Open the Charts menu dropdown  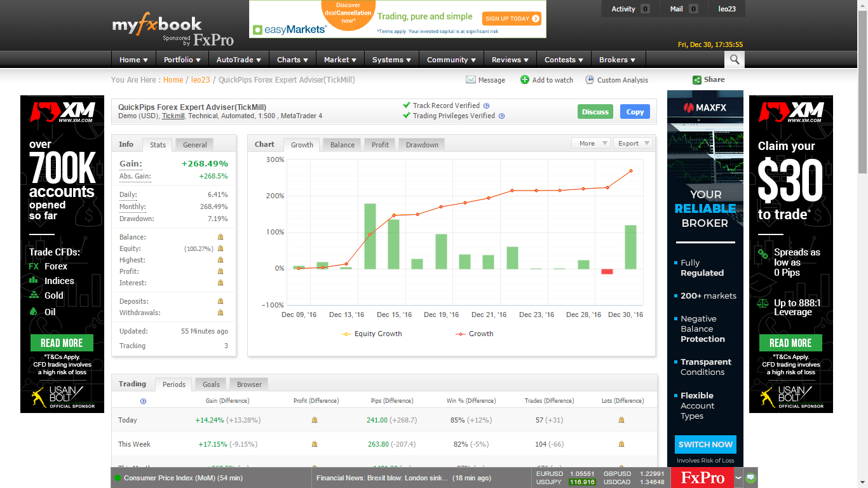(292, 60)
